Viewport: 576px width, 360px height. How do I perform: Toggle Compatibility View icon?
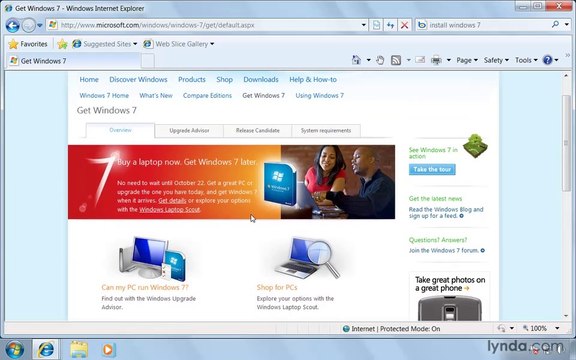click(376, 25)
